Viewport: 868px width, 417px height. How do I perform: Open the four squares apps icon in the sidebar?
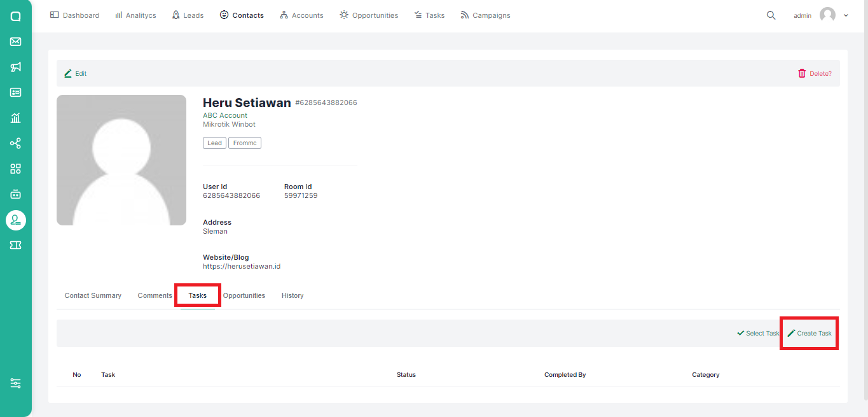[x=16, y=169]
